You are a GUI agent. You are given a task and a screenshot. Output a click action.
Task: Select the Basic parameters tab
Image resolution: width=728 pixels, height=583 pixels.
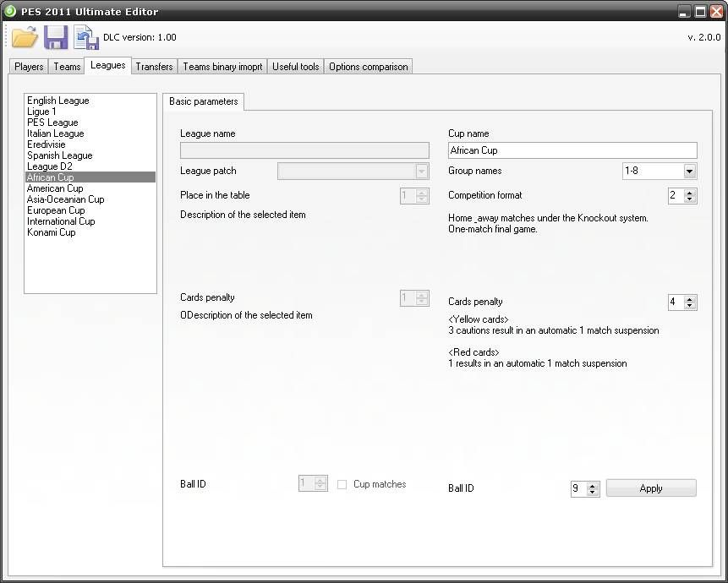[203, 101]
